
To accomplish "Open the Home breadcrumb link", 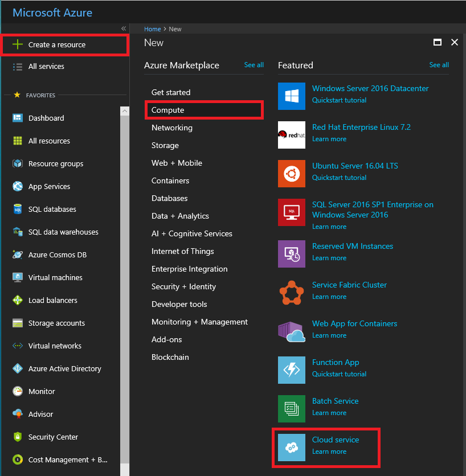I will [152, 28].
